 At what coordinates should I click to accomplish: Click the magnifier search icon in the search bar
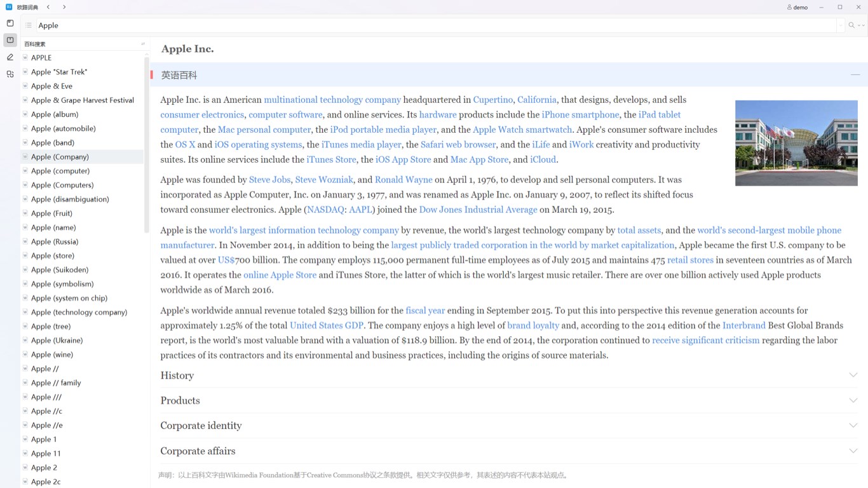point(850,25)
